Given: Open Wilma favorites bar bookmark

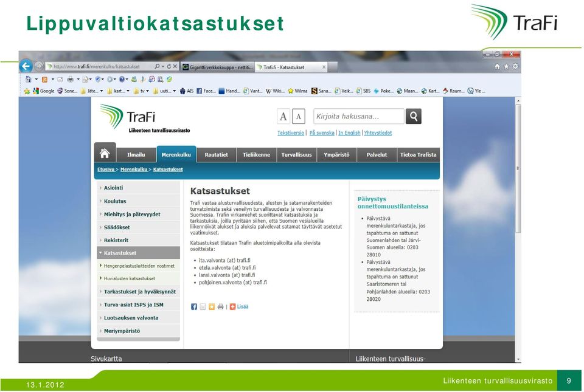Looking at the screenshot, I should pos(297,91).
